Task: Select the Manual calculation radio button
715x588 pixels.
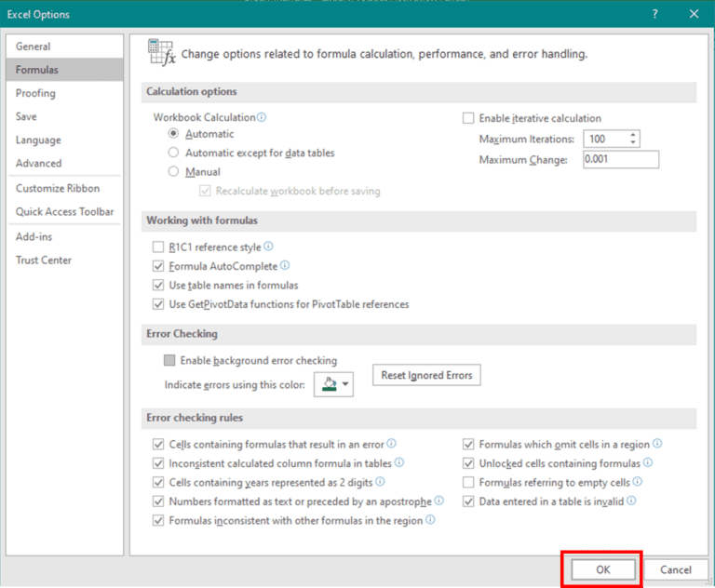Action: coord(173,171)
